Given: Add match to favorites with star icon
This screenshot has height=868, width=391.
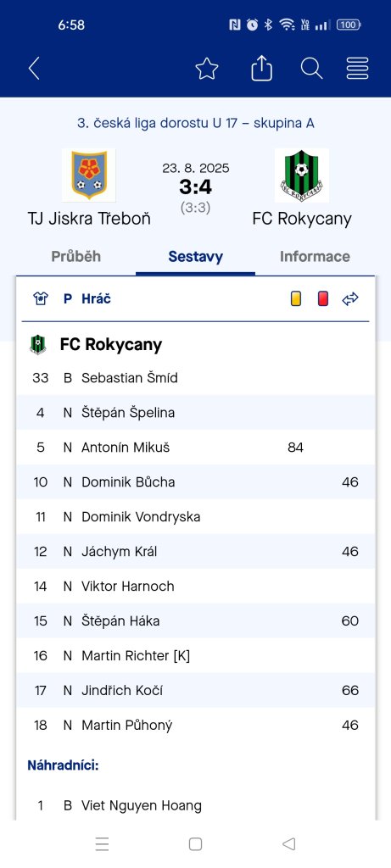Looking at the screenshot, I should (207, 69).
